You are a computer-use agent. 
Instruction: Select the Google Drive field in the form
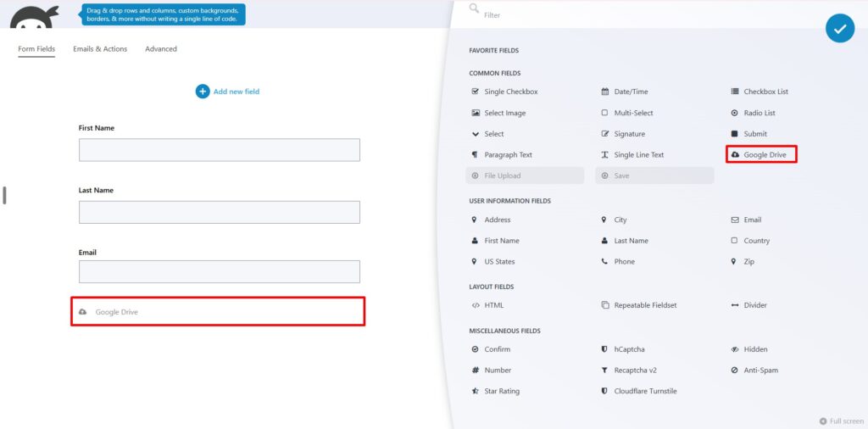(x=218, y=312)
